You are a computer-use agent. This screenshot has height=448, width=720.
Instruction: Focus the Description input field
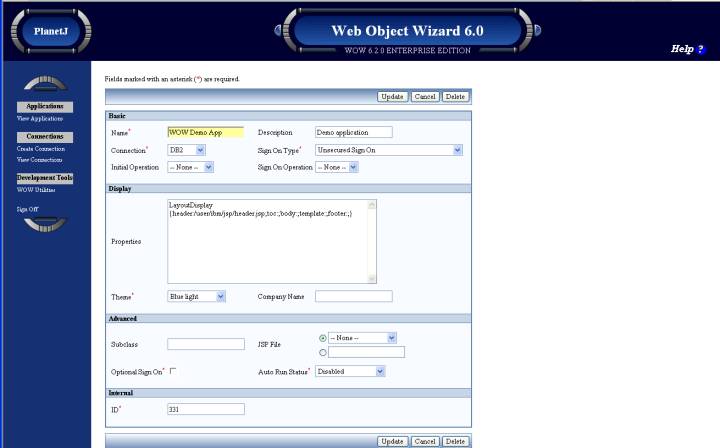354,132
